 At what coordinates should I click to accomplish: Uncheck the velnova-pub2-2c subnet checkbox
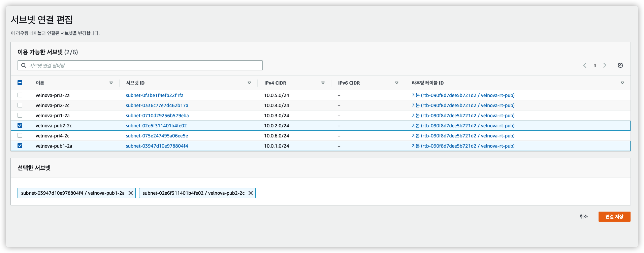click(20, 125)
